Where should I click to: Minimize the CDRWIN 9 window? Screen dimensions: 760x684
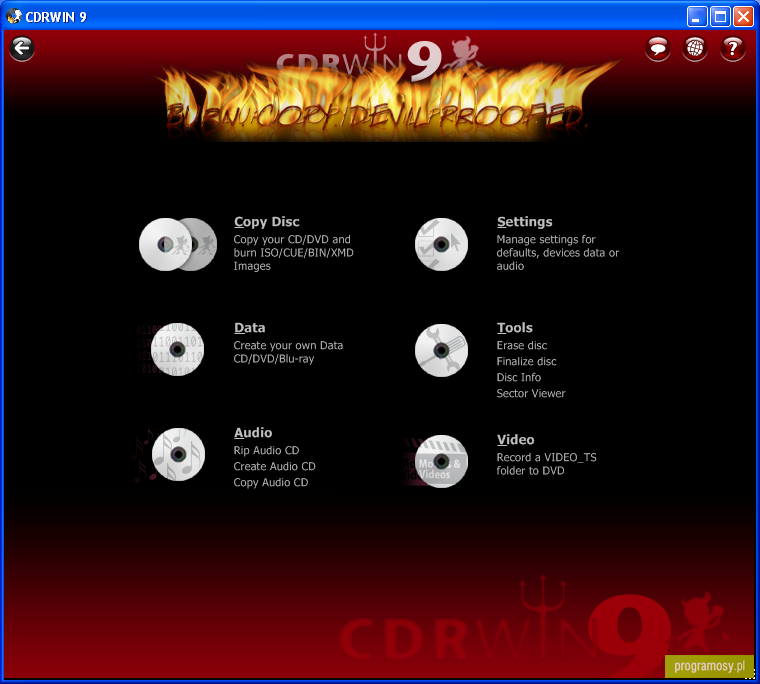697,17
